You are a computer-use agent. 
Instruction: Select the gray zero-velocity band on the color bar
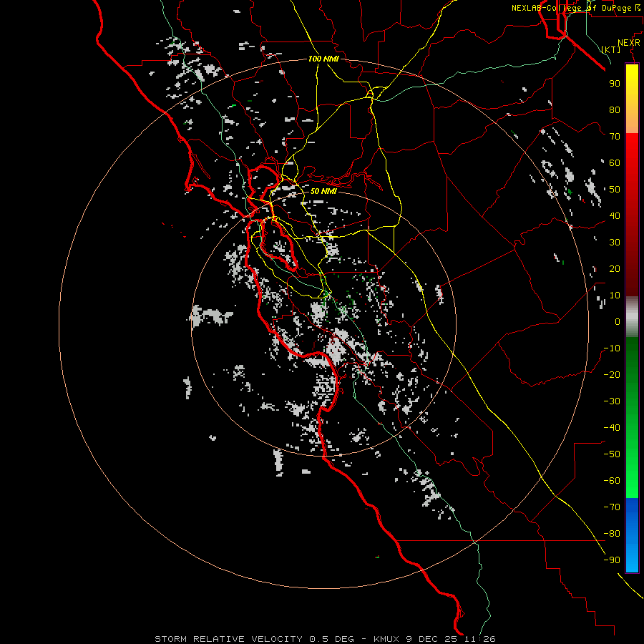tap(632, 317)
